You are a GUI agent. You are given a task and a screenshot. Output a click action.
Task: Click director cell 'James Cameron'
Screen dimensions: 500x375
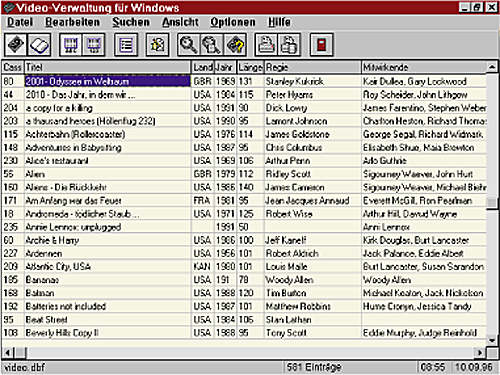click(x=313, y=187)
